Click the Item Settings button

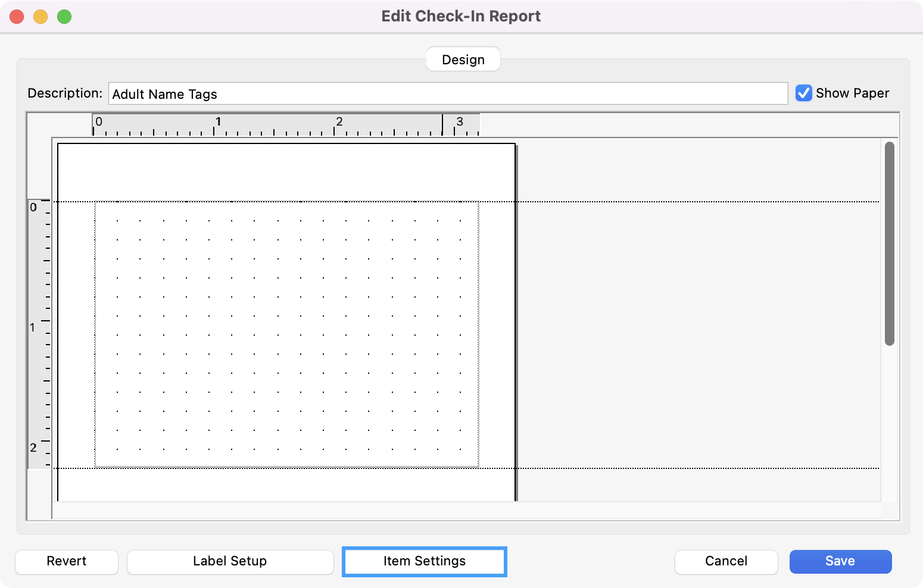[424, 561]
